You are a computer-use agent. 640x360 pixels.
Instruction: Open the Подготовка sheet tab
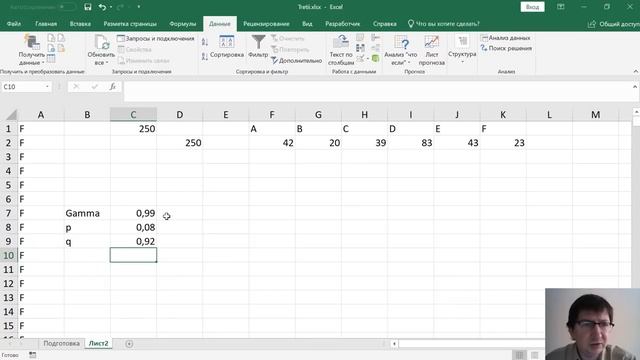click(61, 344)
